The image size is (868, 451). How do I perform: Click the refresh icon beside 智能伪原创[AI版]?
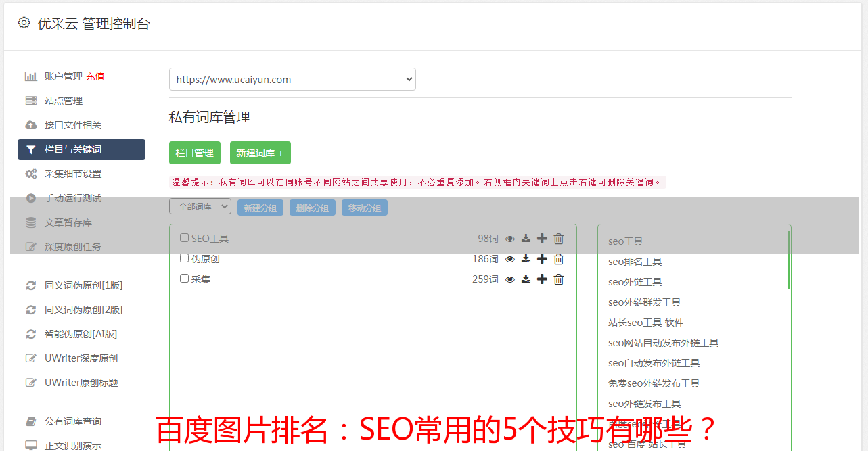coord(30,334)
